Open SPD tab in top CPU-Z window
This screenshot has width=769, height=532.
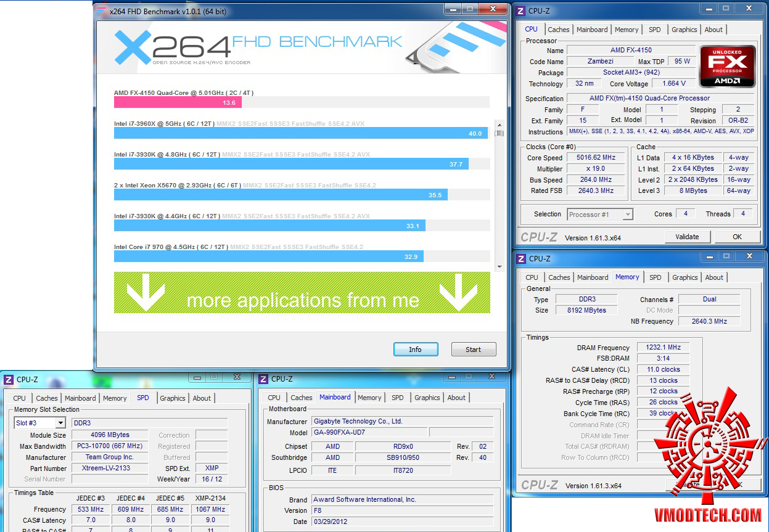pos(655,30)
